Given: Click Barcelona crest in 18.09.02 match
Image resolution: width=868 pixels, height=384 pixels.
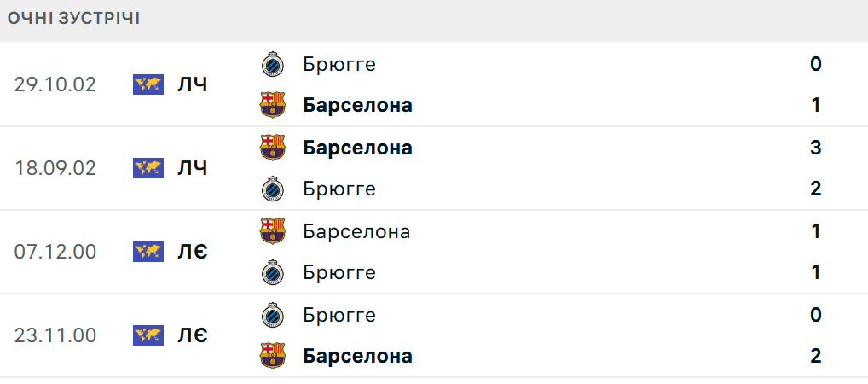Looking at the screenshot, I should (273, 148).
